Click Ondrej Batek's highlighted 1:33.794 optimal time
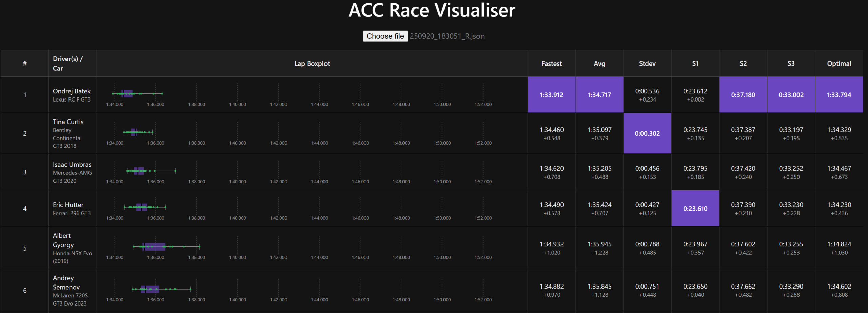This screenshot has width=868, height=313. (x=839, y=95)
